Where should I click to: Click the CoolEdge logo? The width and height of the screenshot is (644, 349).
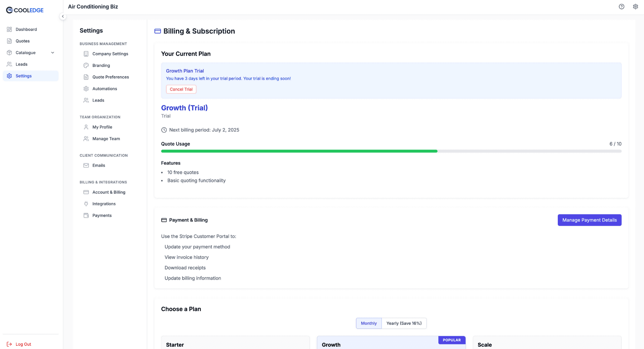coord(25,10)
